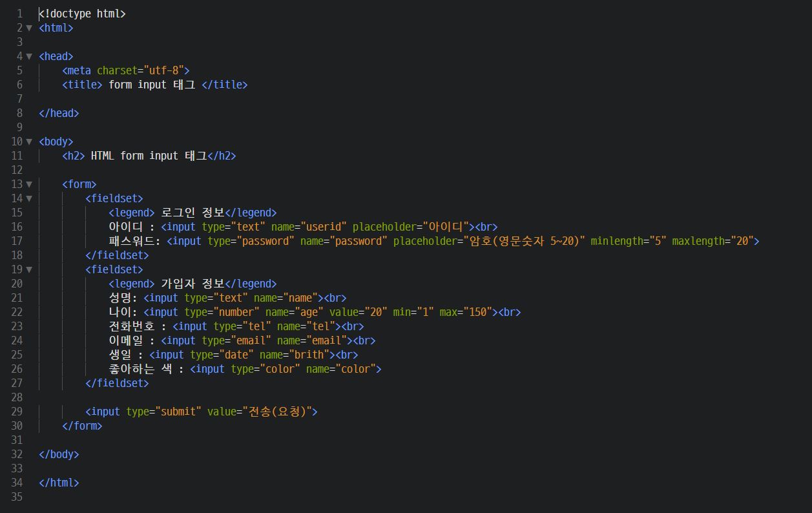Click the type="number" attribute

click(x=222, y=312)
